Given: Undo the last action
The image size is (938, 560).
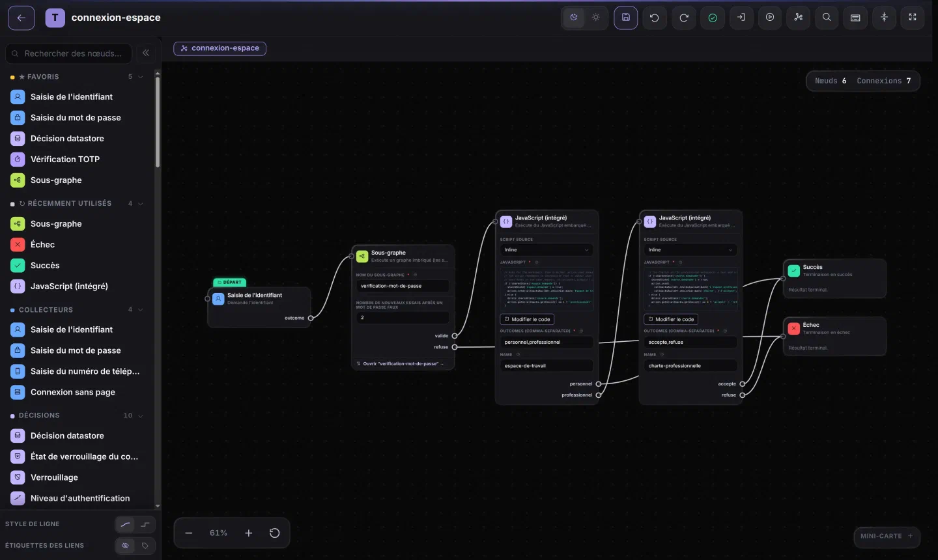Looking at the screenshot, I should coord(655,18).
